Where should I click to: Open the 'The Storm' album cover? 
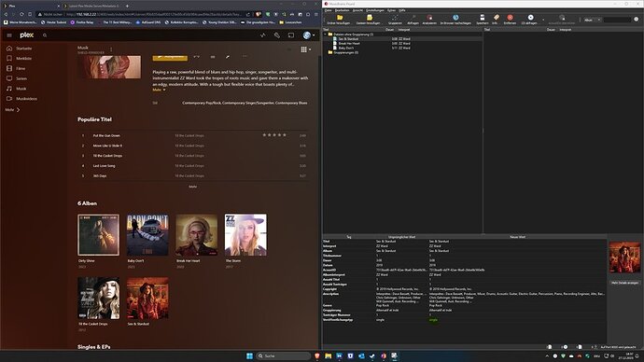(245, 235)
